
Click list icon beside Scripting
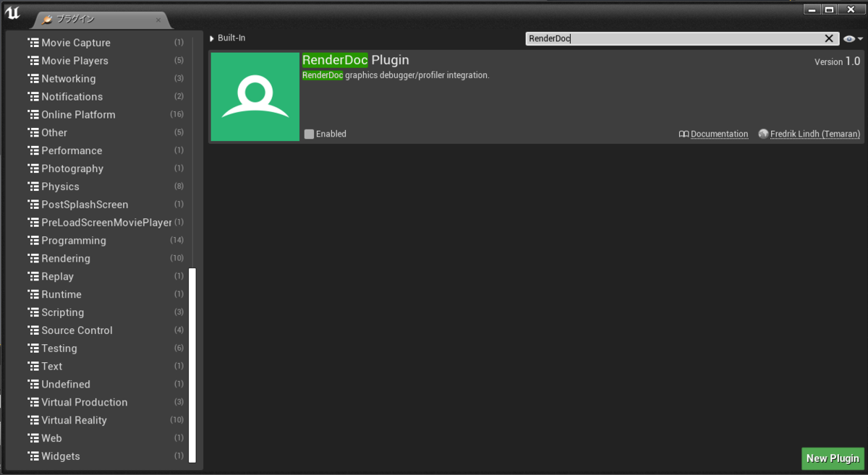(33, 312)
